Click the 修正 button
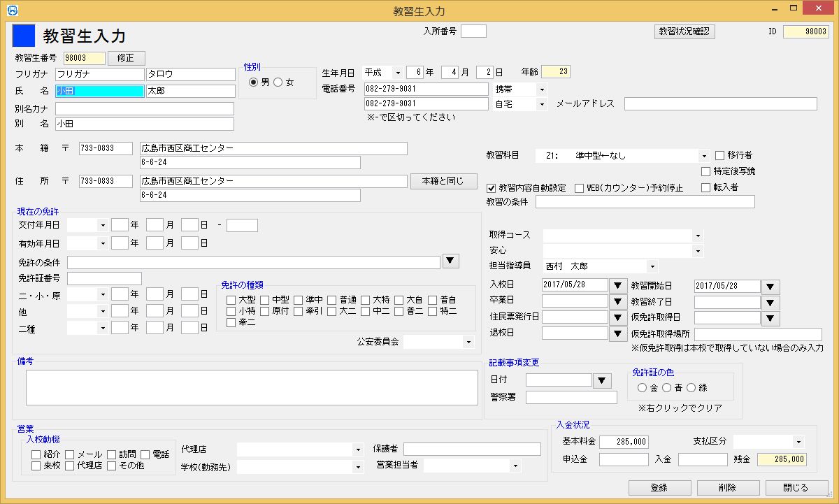 coord(126,58)
